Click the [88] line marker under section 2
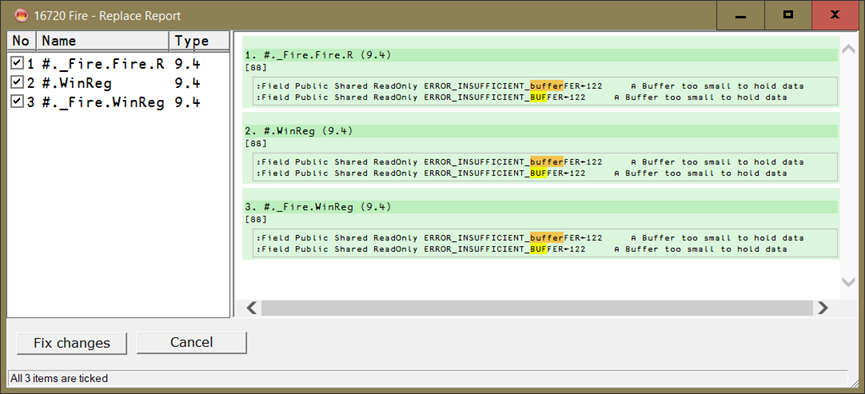The width and height of the screenshot is (865, 394). tap(255, 143)
